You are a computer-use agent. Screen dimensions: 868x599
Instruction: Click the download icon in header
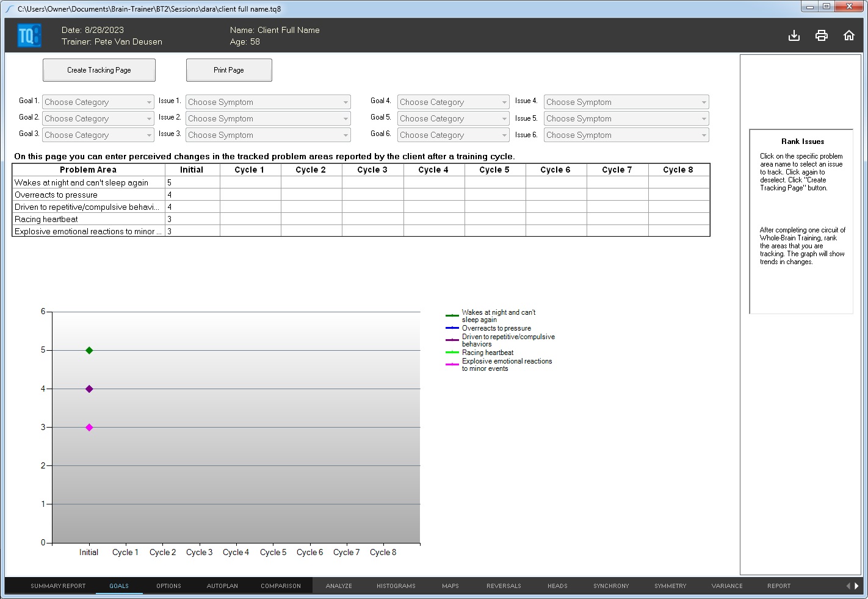click(x=794, y=35)
